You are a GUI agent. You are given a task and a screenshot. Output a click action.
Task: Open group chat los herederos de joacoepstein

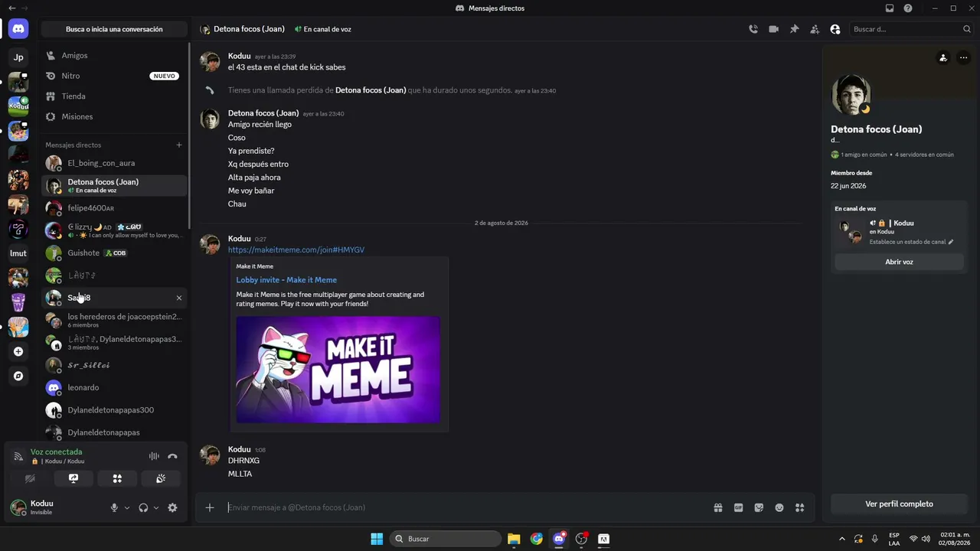click(114, 320)
